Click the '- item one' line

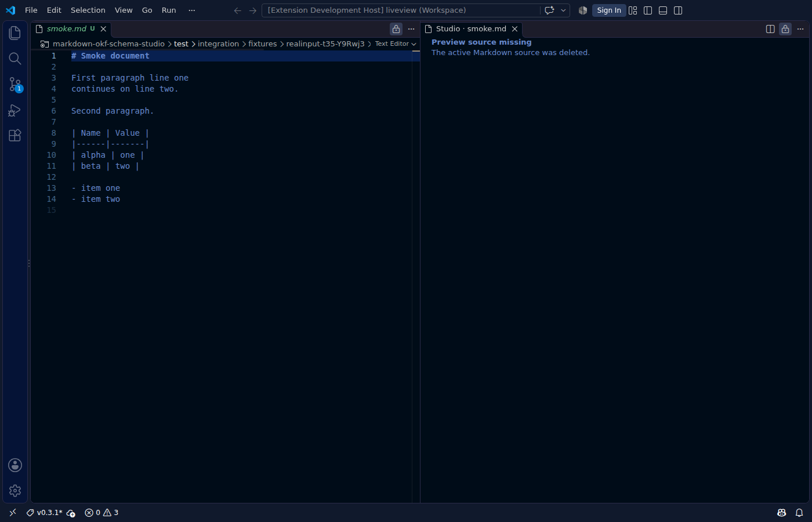(96, 188)
